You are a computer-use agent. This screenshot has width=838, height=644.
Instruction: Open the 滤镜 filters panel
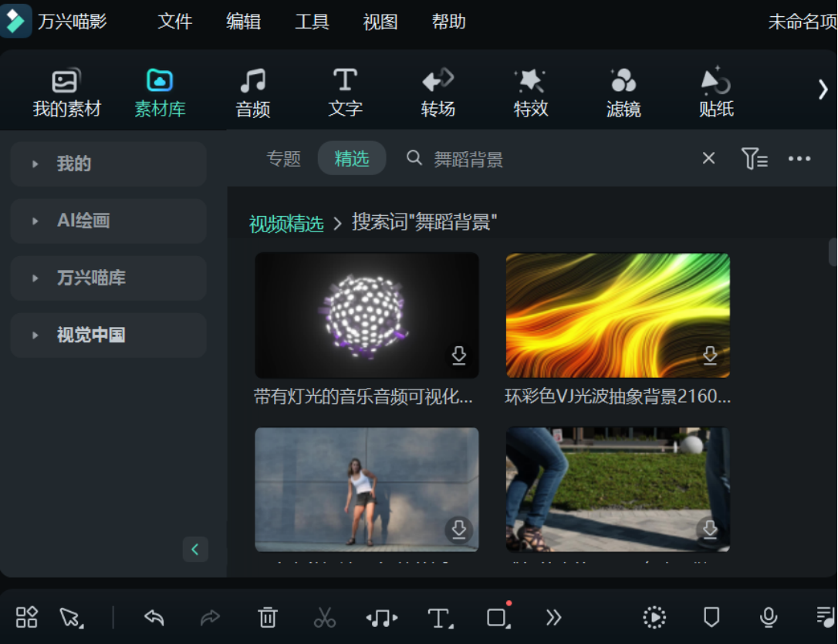pyautogui.click(x=623, y=93)
